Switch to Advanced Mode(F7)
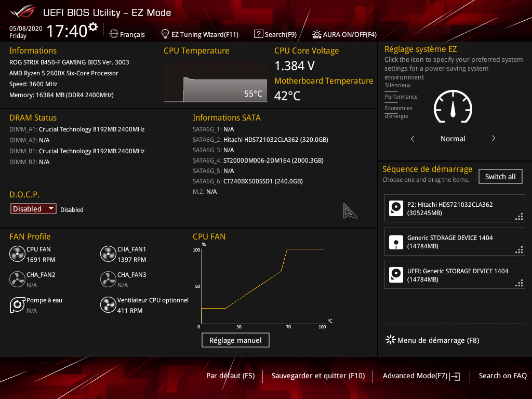Image resolution: width=532 pixels, height=399 pixels. [421, 376]
